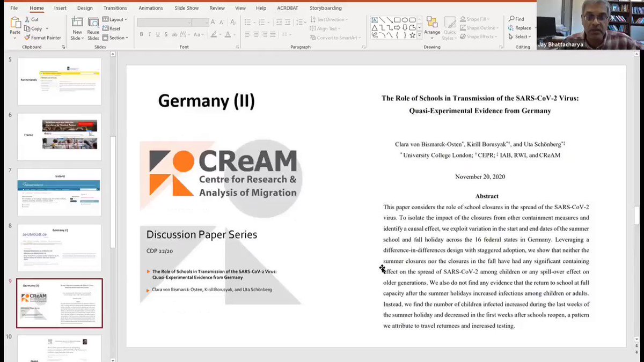The image size is (644, 362).
Task: Switch to the Transitions tab
Action: point(115,8)
